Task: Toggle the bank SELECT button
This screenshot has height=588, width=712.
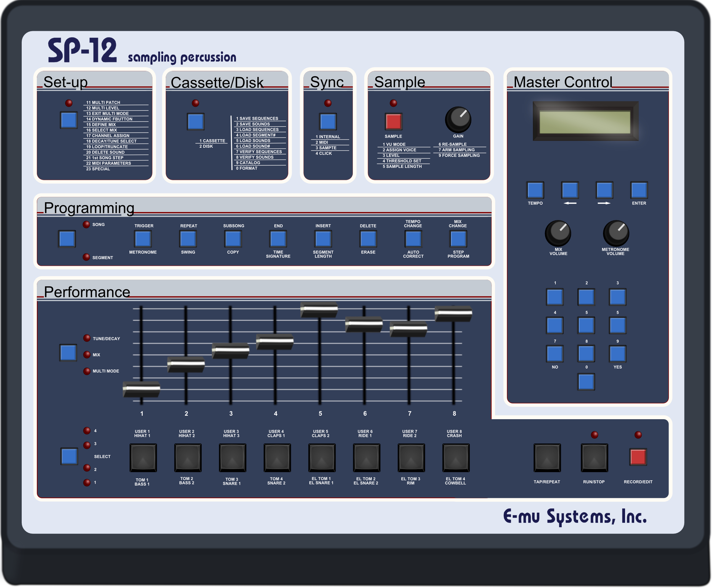Action: [x=69, y=456]
